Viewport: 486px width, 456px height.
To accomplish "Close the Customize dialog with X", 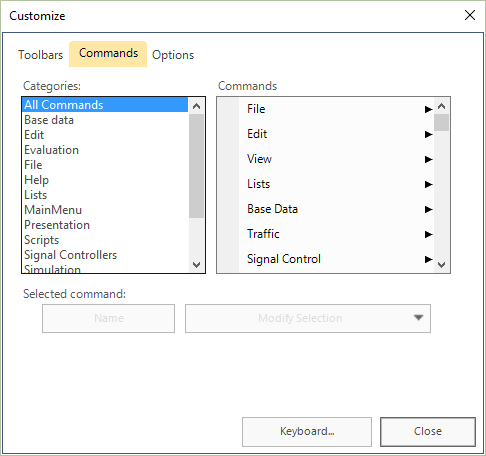I will pyautogui.click(x=470, y=15).
